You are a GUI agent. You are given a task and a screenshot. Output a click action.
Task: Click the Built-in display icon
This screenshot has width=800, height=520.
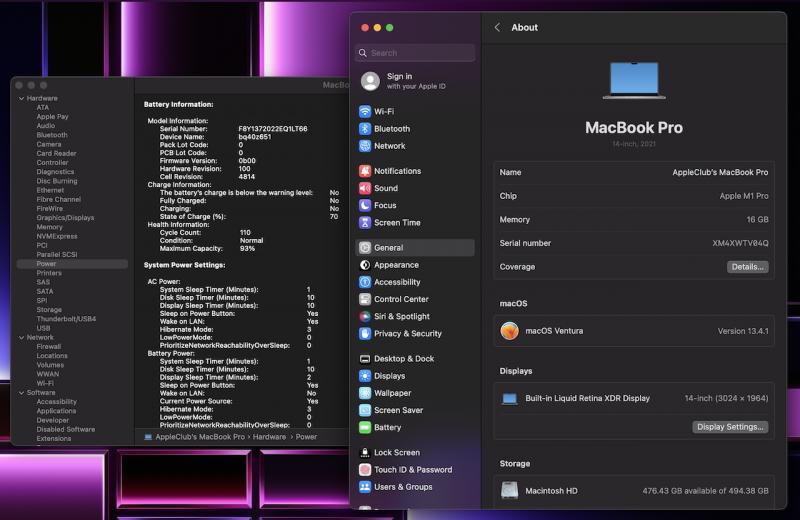coord(509,399)
